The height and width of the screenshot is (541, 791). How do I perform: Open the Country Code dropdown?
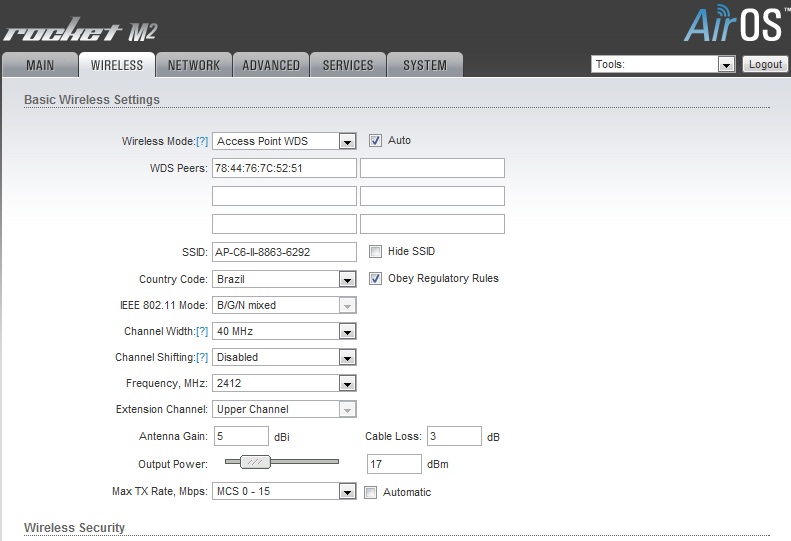(x=284, y=279)
